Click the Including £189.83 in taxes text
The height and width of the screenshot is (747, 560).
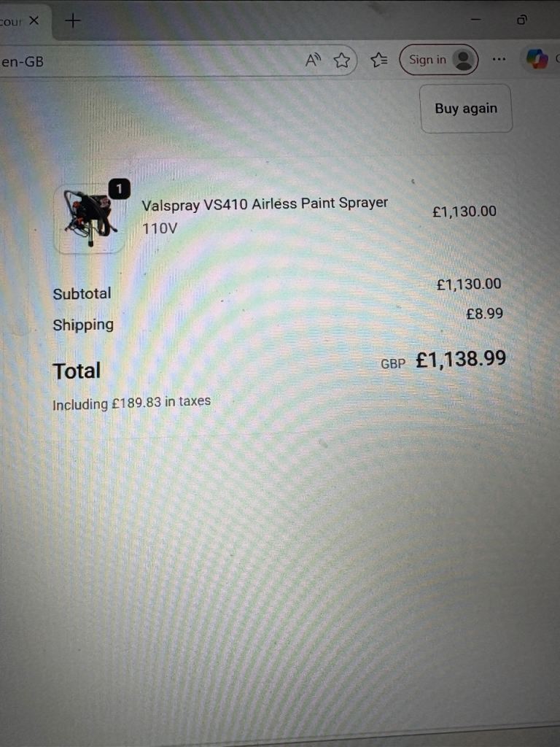[131, 403]
